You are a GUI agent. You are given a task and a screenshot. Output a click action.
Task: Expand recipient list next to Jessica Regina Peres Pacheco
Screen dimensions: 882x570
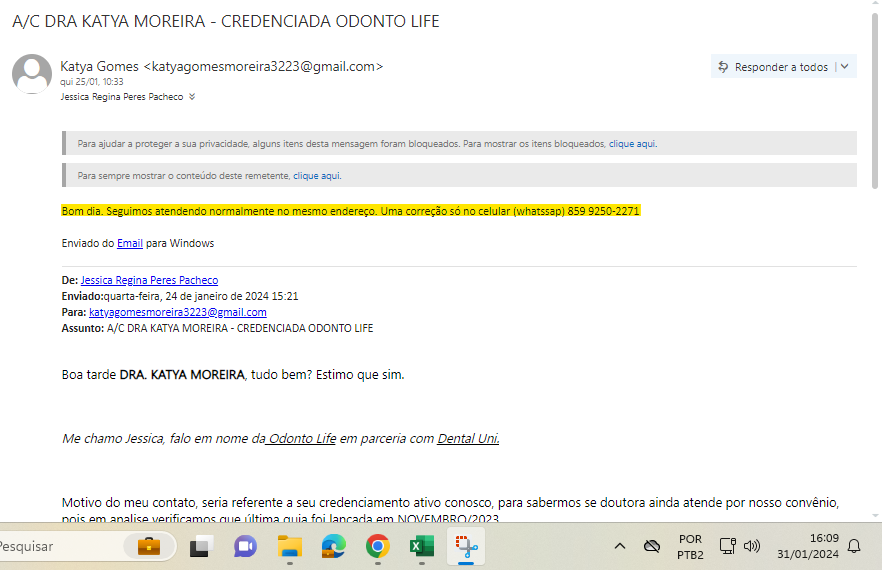[192, 97]
